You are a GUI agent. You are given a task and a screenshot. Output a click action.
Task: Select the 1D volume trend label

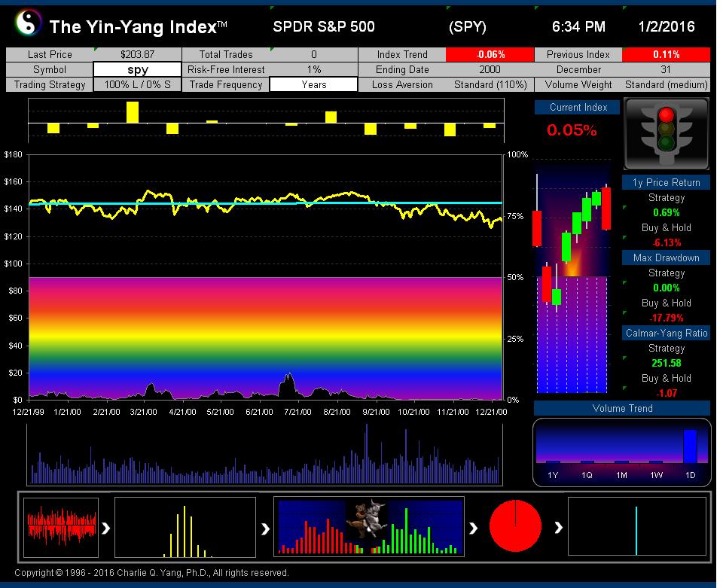pyautogui.click(x=691, y=475)
